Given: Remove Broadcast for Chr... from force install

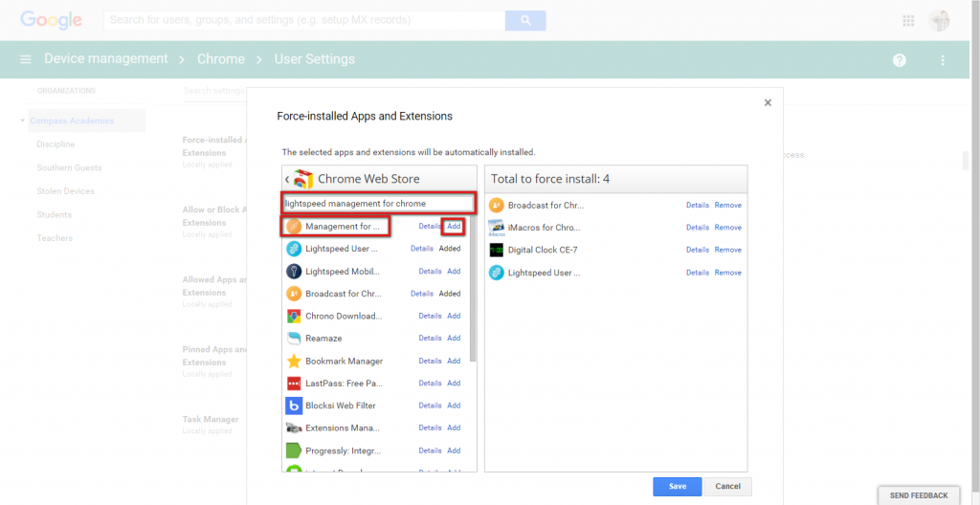Looking at the screenshot, I should click(x=728, y=205).
